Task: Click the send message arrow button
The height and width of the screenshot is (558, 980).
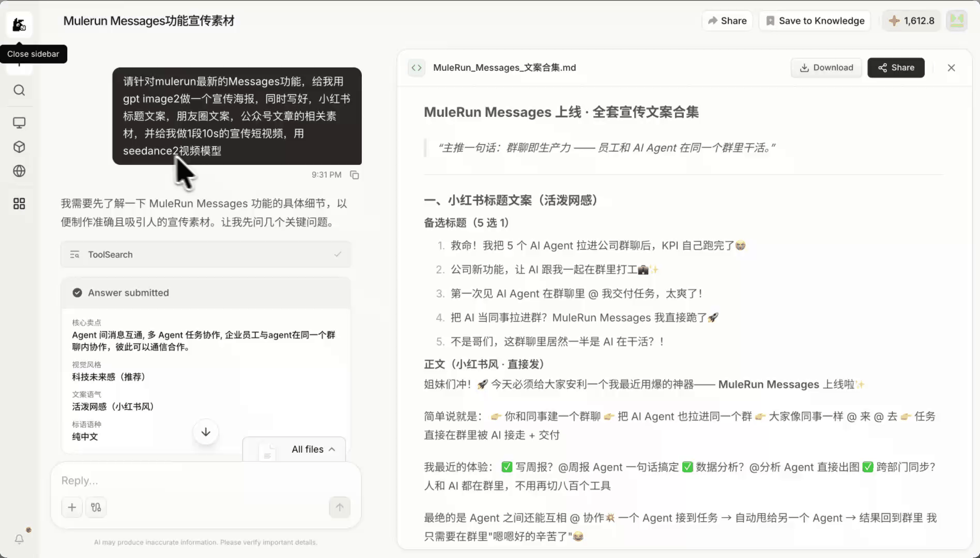Action: pos(340,507)
